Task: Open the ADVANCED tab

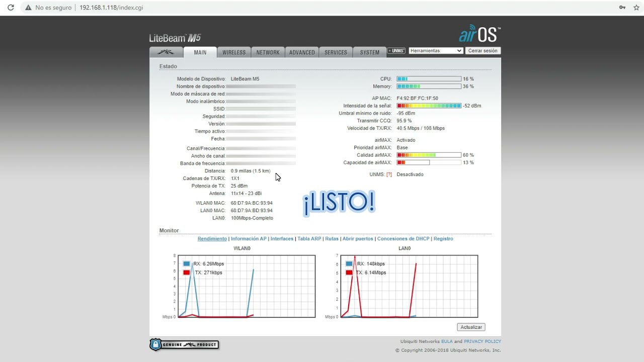Action: pyautogui.click(x=302, y=52)
